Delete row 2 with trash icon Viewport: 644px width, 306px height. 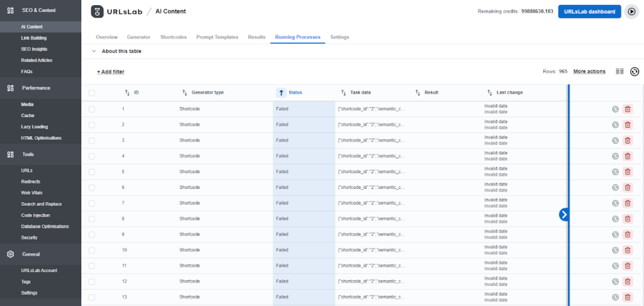tap(628, 125)
